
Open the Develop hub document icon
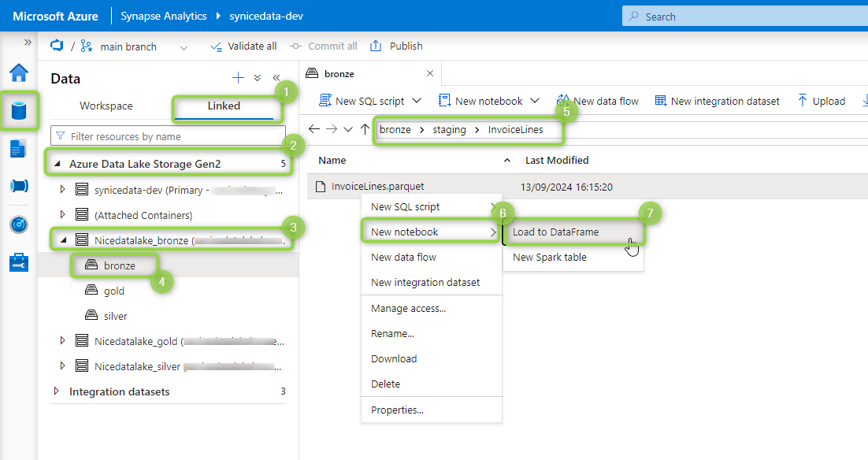(x=17, y=149)
